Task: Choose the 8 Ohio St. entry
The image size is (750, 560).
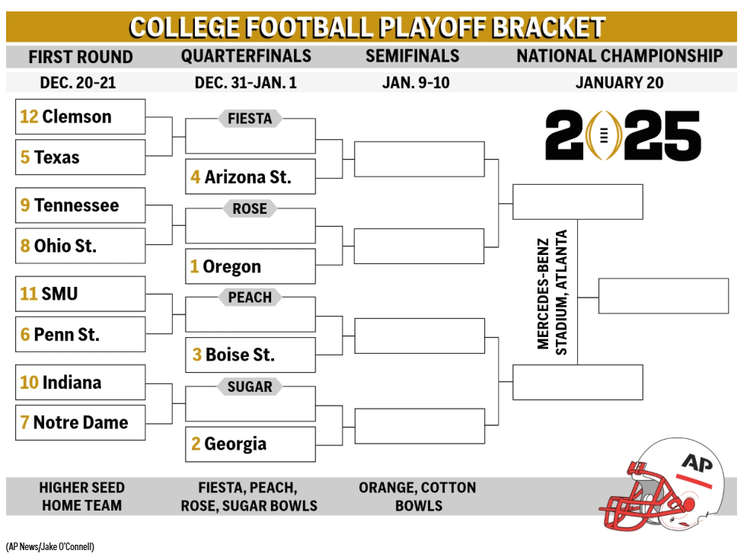Action: click(81, 246)
